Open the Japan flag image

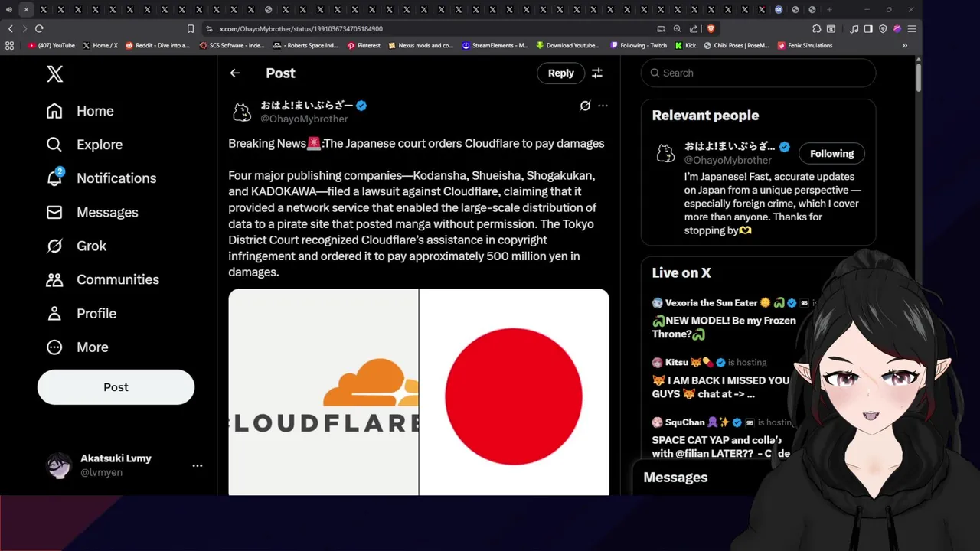pos(514,392)
